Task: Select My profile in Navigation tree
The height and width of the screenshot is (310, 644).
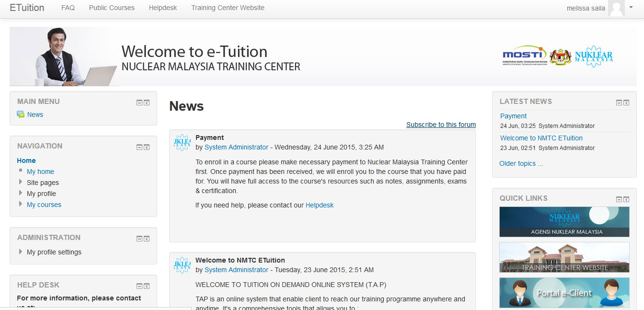Action: coord(41,194)
